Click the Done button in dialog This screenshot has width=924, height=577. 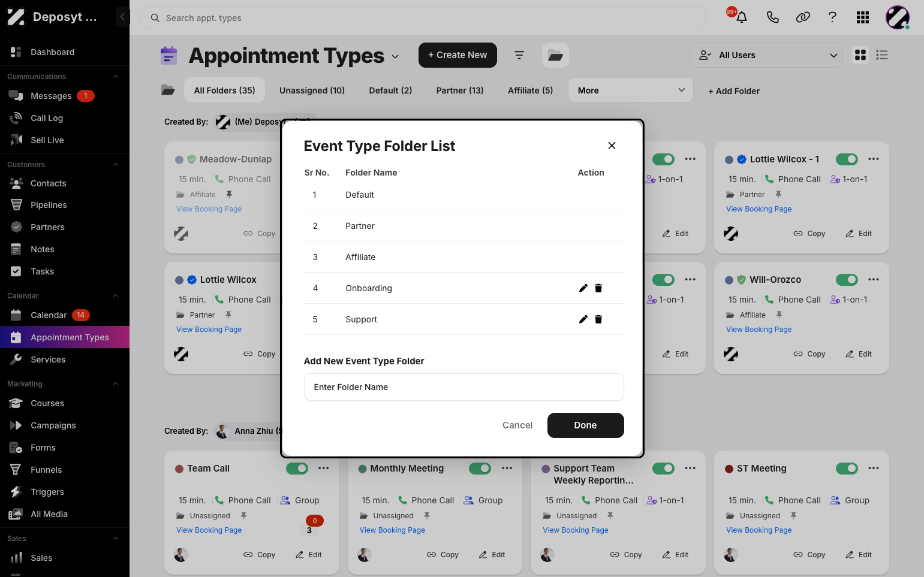586,425
